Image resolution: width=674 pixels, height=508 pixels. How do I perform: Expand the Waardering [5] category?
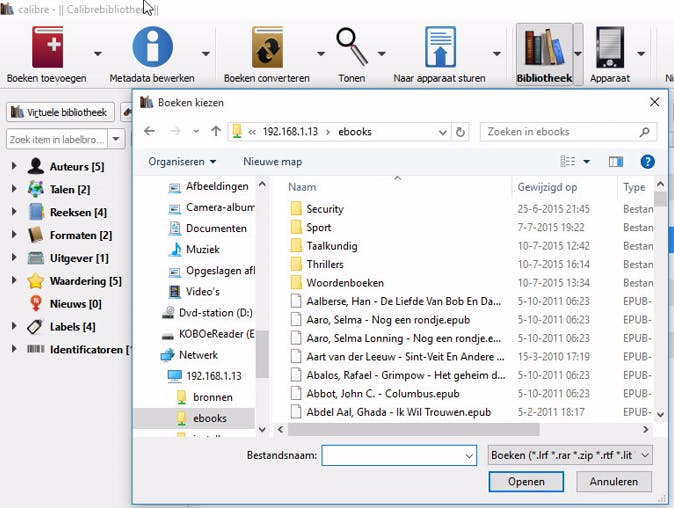pyautogui.click(x=14, y=280)
